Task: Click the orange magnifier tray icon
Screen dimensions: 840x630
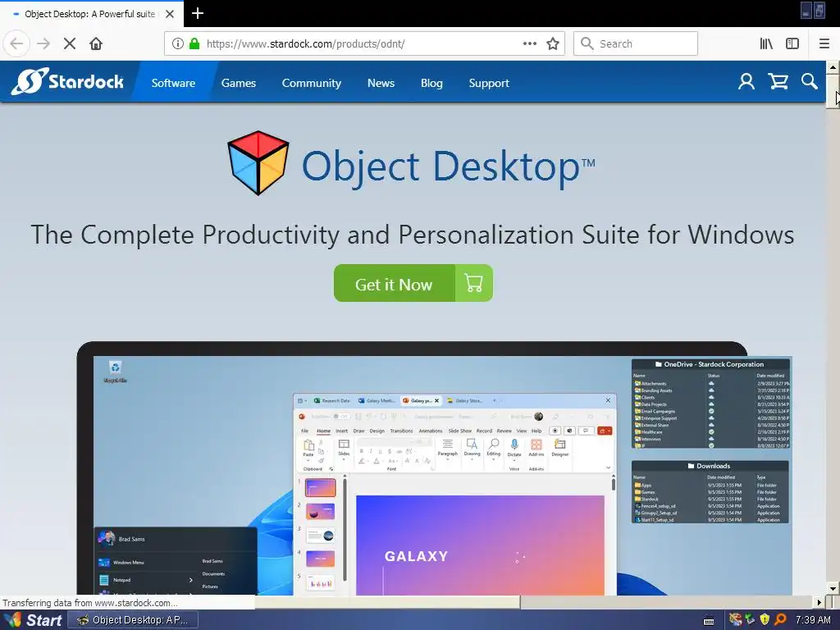Action: click(781, 619)
